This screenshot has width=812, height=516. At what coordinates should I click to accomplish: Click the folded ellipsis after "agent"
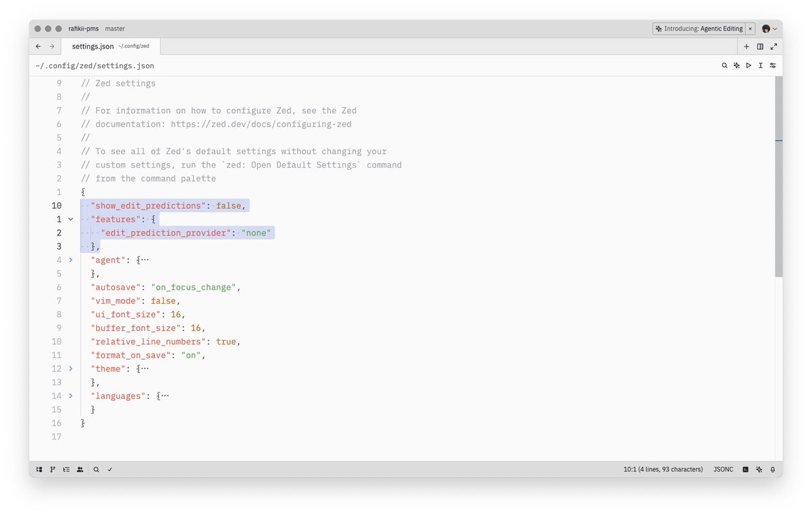tap(145, 260)
